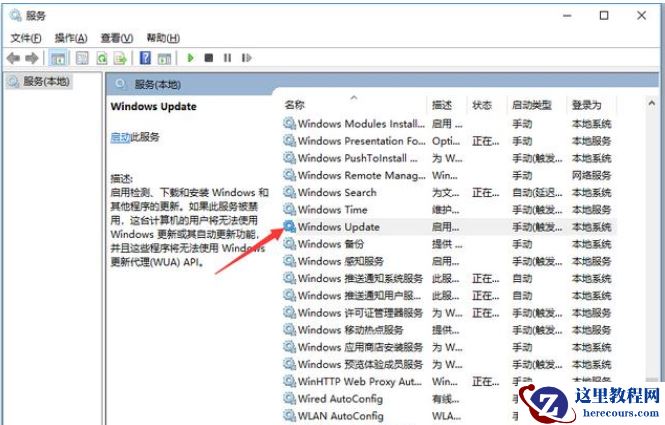Click the Export List toolbar icon

pos(120,58)
